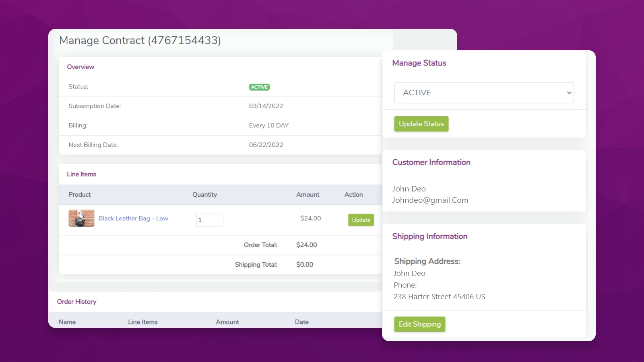Click the Customer Information panel heading

pyautogui.click(x=431, y=162)
